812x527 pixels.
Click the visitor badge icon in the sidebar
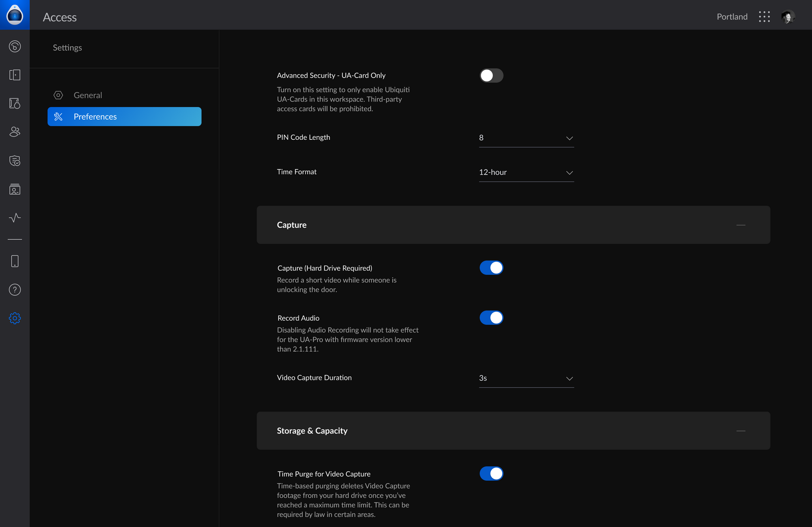(x=15, y=189)
